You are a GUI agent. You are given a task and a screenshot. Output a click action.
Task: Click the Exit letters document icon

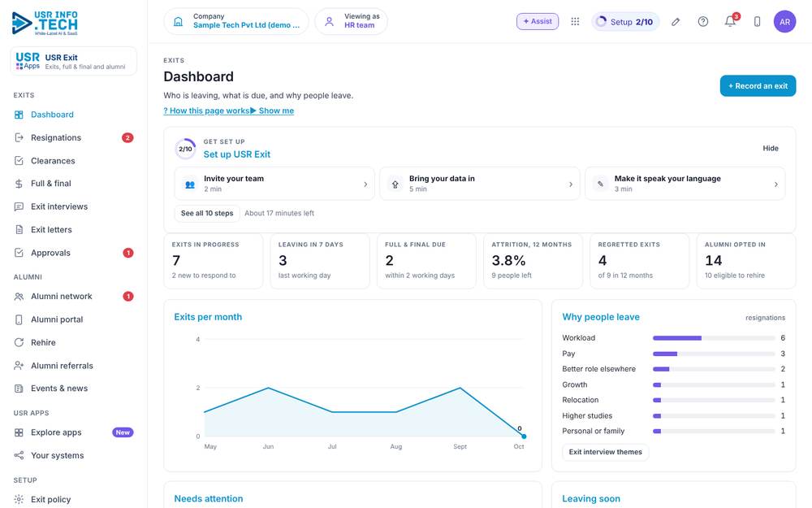coord(19,230)
